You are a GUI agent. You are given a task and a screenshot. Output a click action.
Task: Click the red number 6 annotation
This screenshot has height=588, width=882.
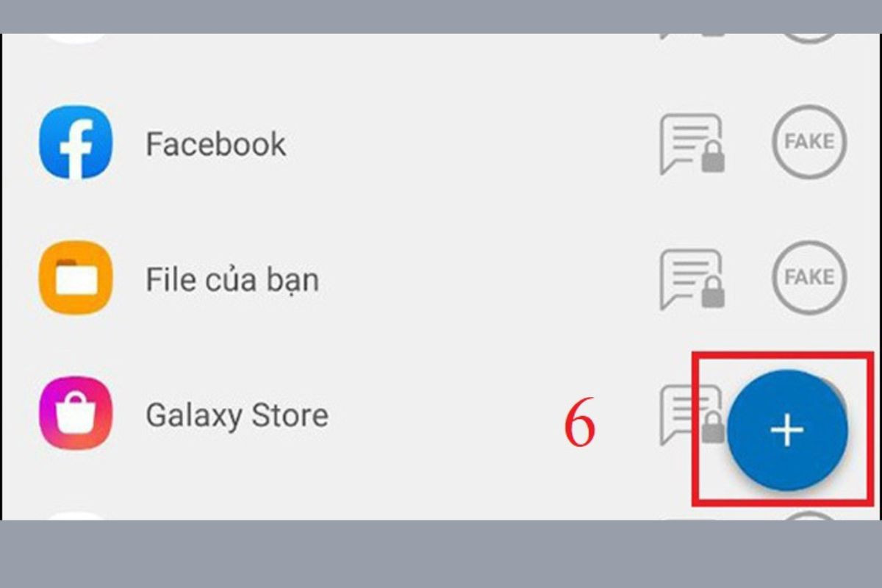[x=580, y=426]
